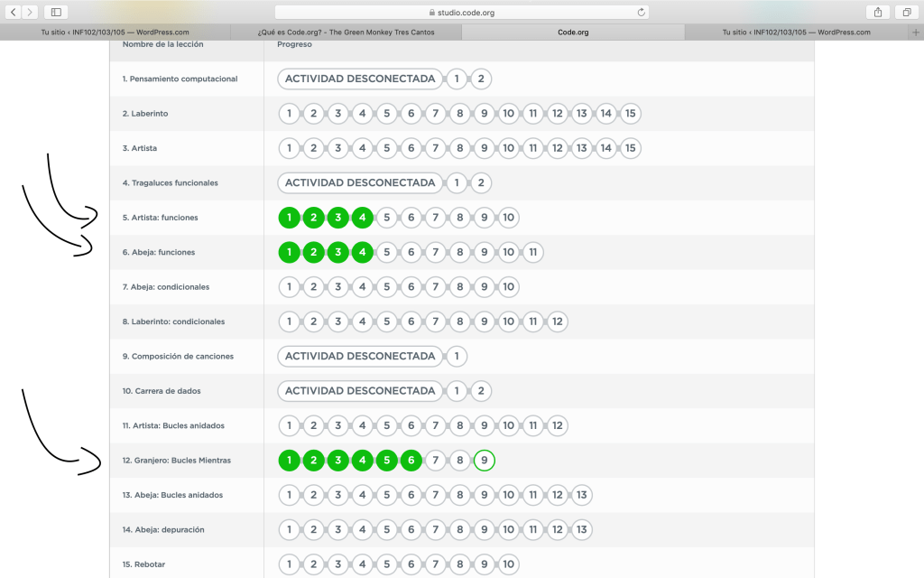The height and width of the screenshot is (578, 924).
Task: Click the studio.code.org address bar
Action: pos(462,13)
